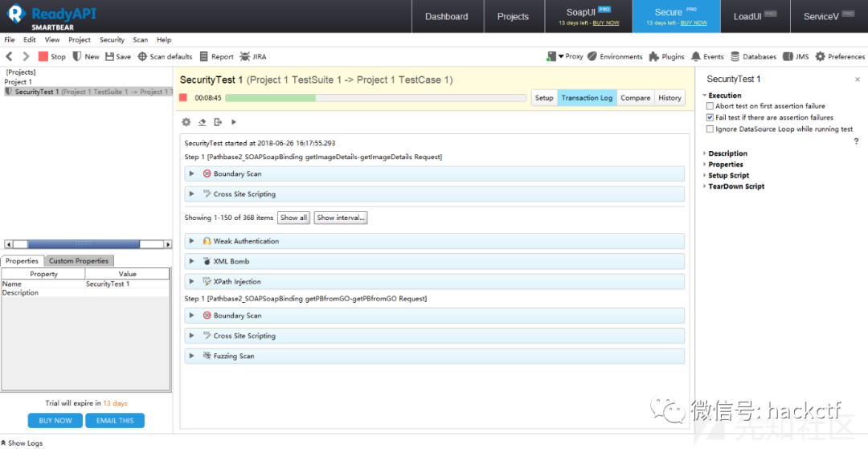This screenshot has height=449, width=868.
Task: Open the Databases manager
Action: [753, 56]
